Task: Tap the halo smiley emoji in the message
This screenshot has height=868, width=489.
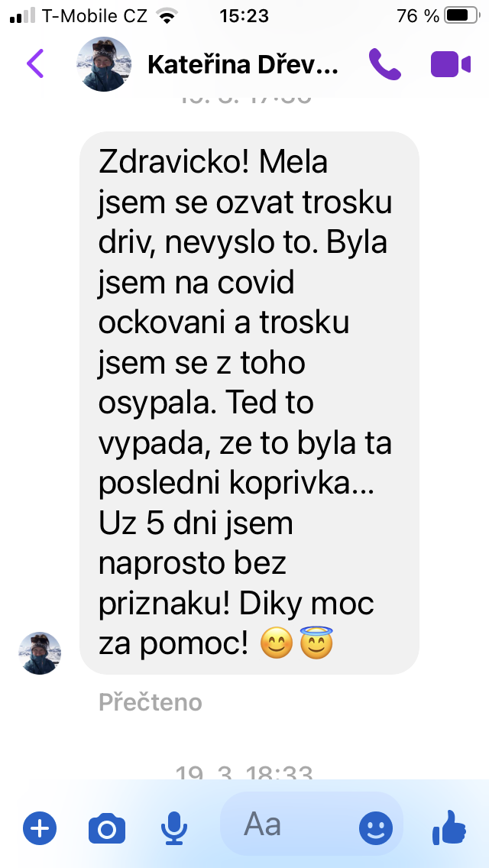Action: coord(316,643)
